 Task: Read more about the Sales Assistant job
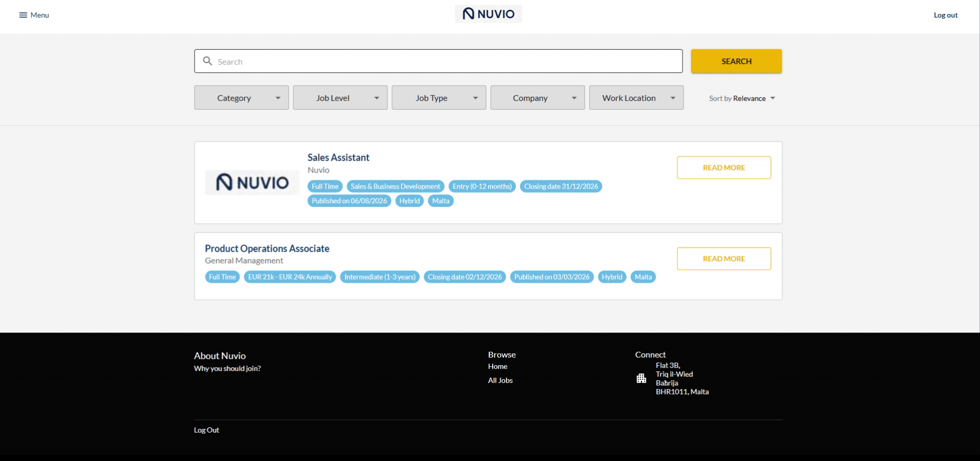point(724,168)
